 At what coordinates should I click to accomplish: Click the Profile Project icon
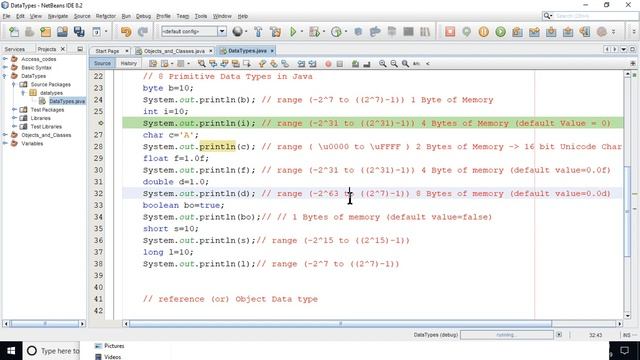(336, 32)
